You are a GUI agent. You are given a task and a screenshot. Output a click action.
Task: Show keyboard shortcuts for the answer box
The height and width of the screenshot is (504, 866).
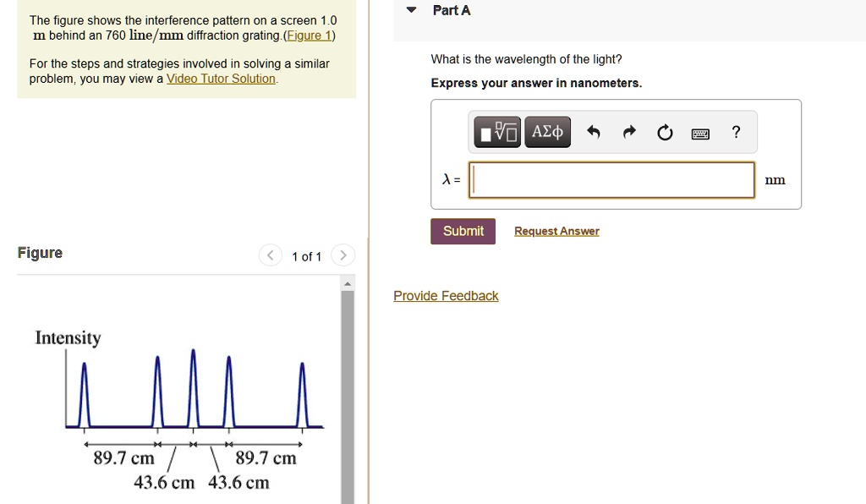pos(700,132)
